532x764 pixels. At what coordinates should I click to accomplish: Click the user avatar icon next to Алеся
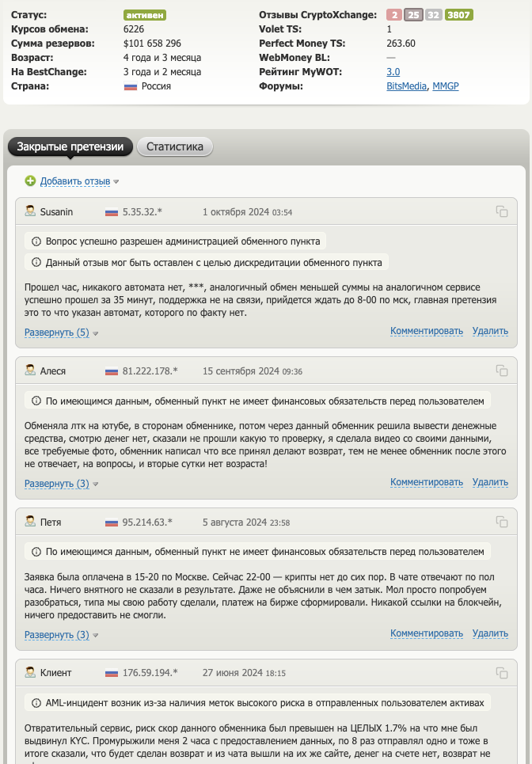point(30,371)
